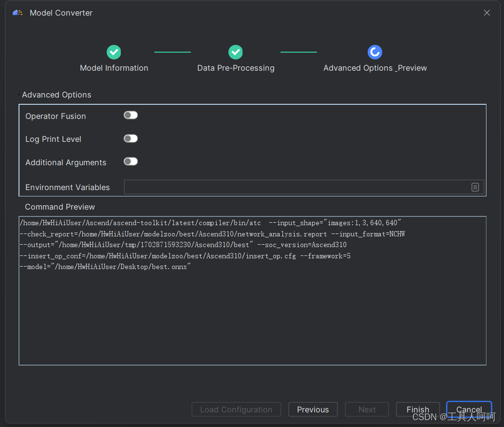Close the Model Converter dialog

487,13
